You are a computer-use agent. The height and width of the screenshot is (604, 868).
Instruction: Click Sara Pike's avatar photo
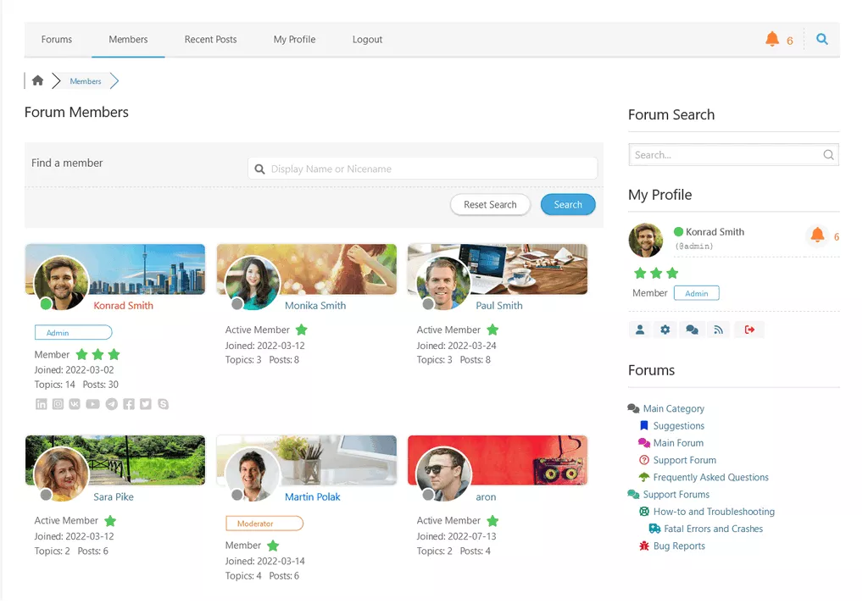tap(61, 474)
